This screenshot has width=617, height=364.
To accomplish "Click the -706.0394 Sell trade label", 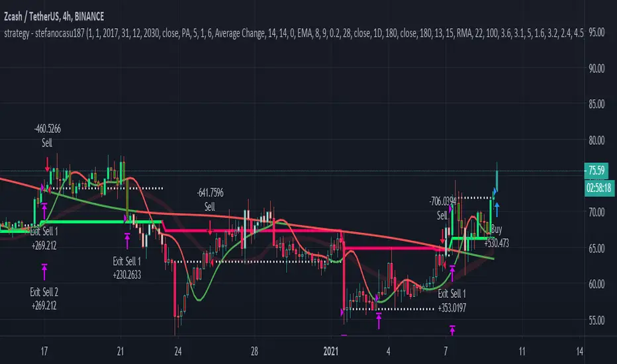I will (x=442, y=208).
